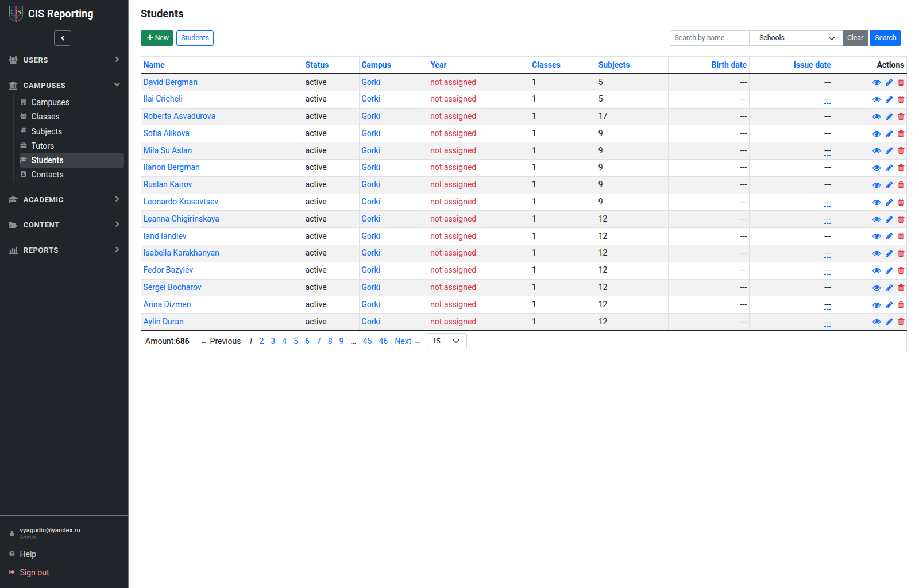919x588 pixels.
Task: Edit Aylin Duran pencil icon
Action: coord(889,322)
